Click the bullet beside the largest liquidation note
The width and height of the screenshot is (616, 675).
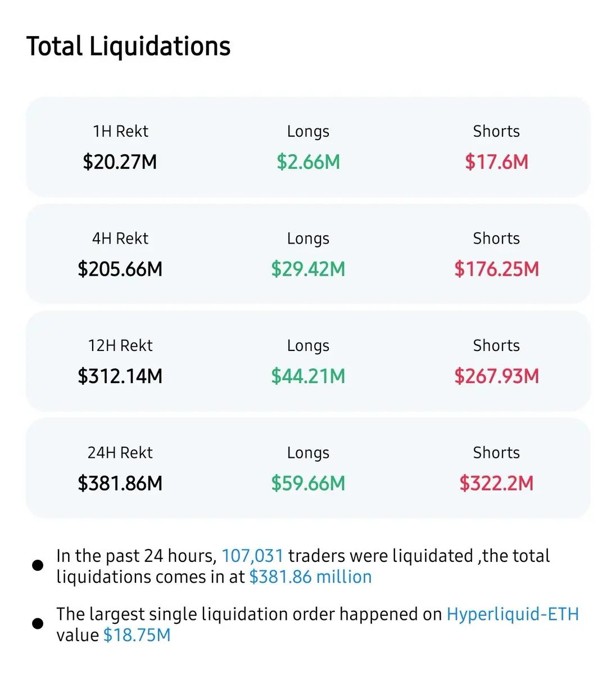point(38,623)
